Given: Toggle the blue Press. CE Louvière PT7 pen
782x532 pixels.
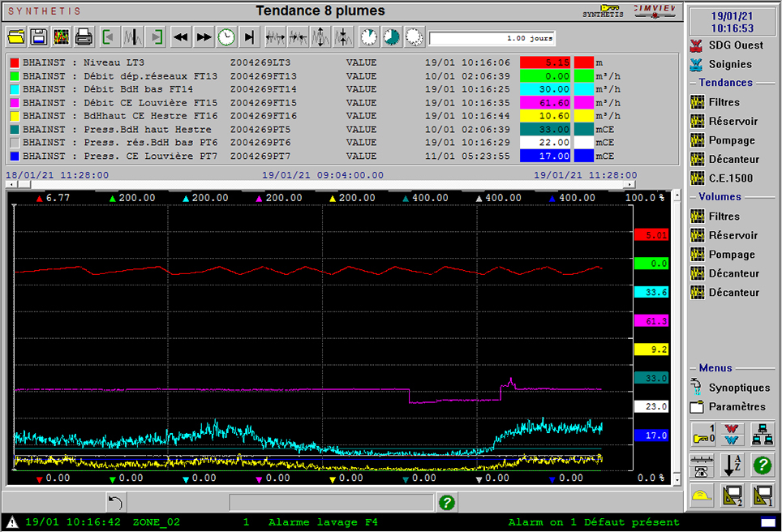Looking at the screenshot, I should (14, 157).
